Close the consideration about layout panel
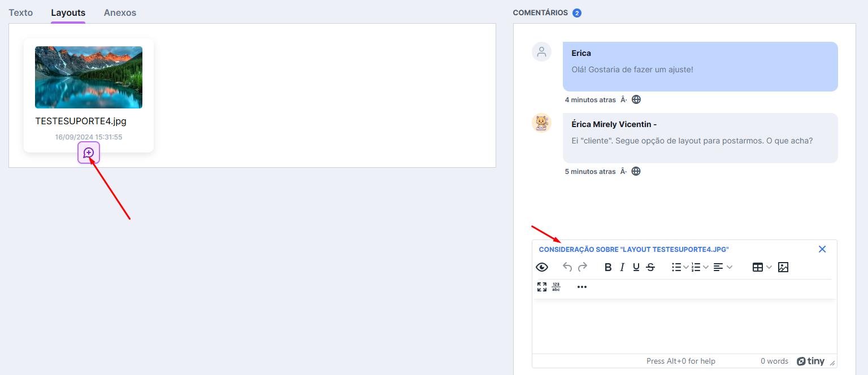Image resolution: width=868 pixels, height=375 pixels. [x=822, y=249]
